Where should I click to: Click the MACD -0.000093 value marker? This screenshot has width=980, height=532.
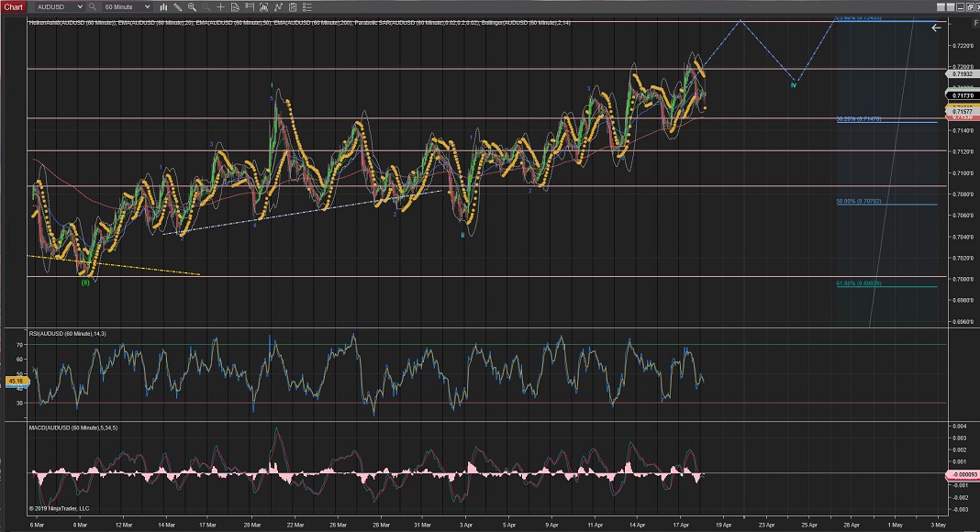coord(962,475)
